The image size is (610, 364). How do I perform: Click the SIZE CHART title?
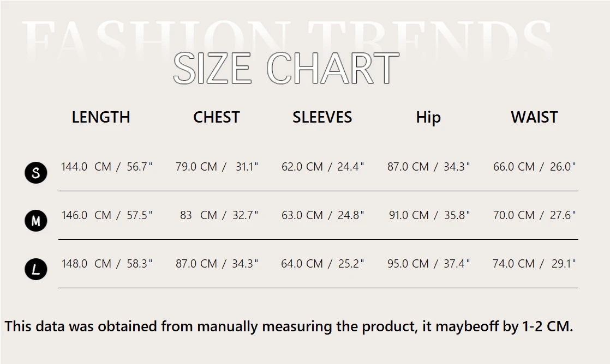(286, 69)
